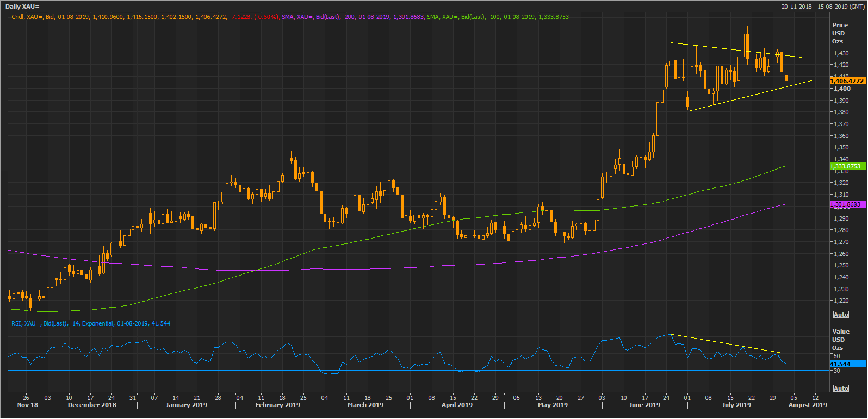
Task: Click Nov 18 on the time axis
Action: pyautogui.click(x=28, y=405)
